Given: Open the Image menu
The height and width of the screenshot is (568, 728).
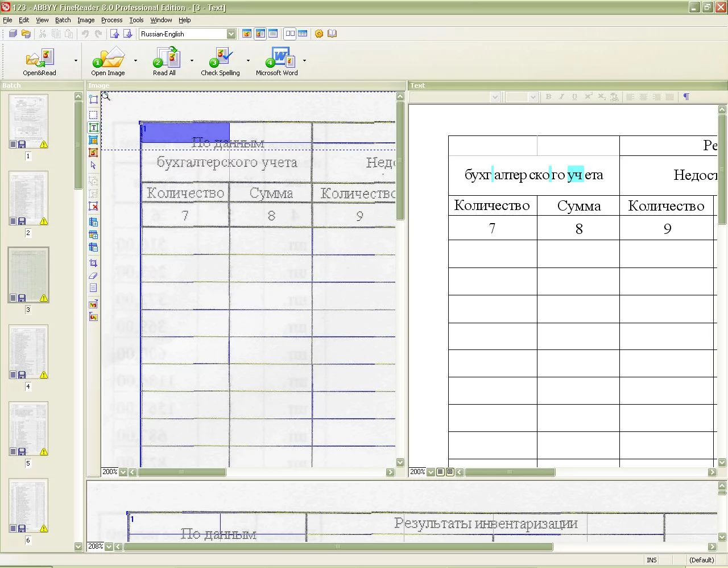Looking at the screenshot, I should coord(86,20).
